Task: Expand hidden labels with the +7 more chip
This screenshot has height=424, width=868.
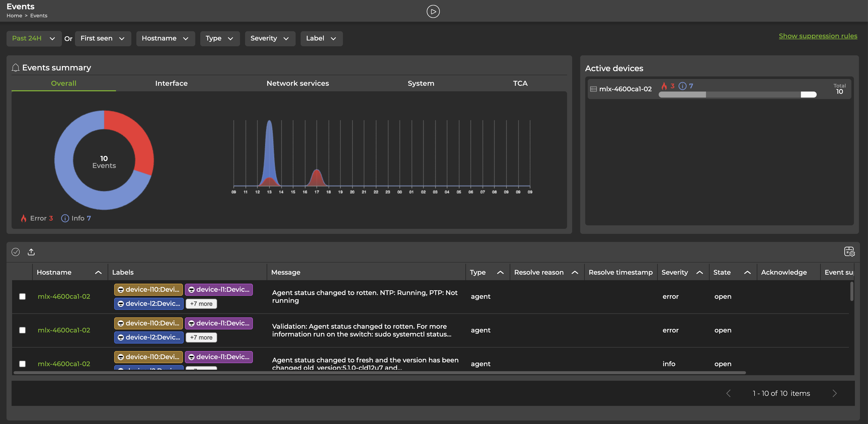Action: (x=201, y=304)
